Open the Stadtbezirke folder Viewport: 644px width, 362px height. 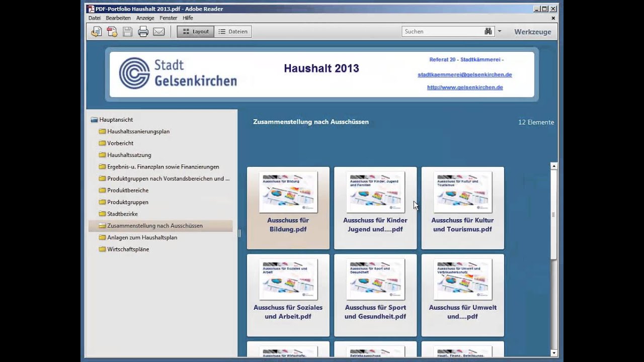tap(122, 214)
